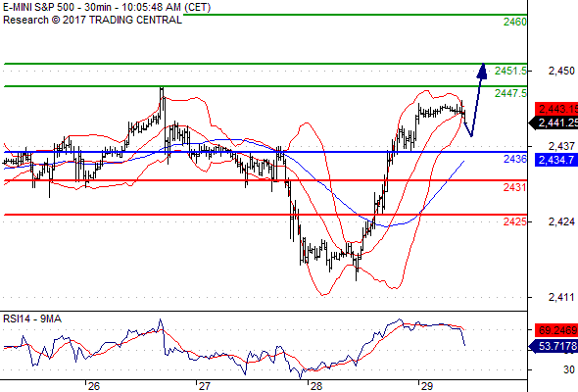Click the 'RSI14 - 9MA' indicator label

pyautogui.click(x=32, y=318)
